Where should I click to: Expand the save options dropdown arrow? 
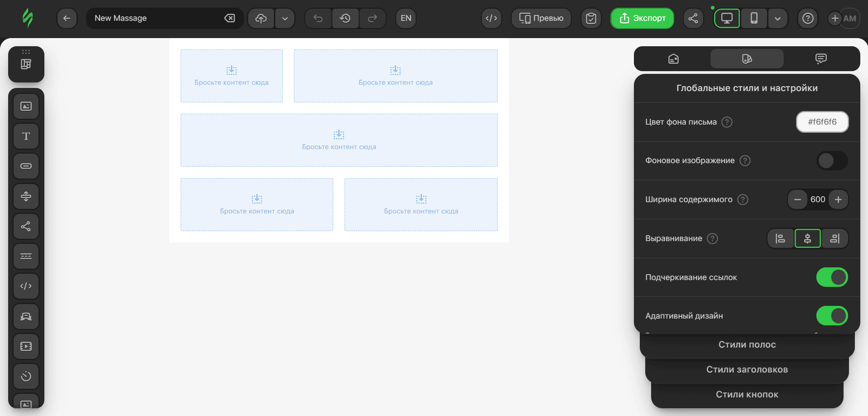tap(285, 19)
